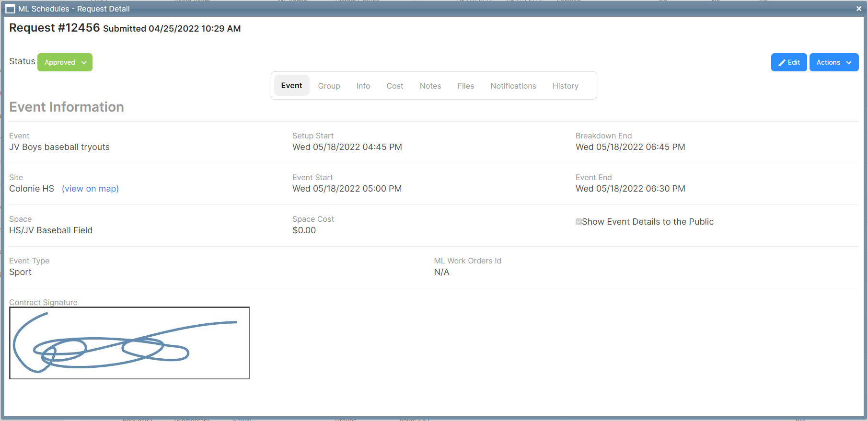
Task: Open the Notes tab
Action: tap(430, 86)
